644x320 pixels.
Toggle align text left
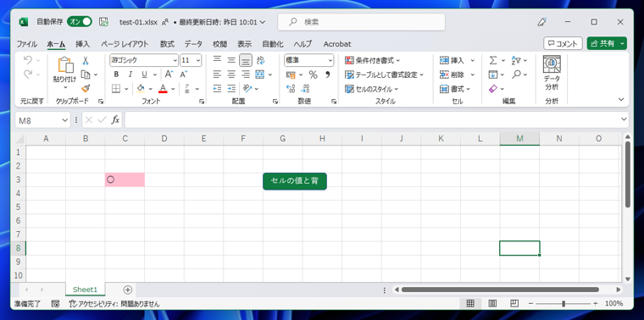point(217,74)
